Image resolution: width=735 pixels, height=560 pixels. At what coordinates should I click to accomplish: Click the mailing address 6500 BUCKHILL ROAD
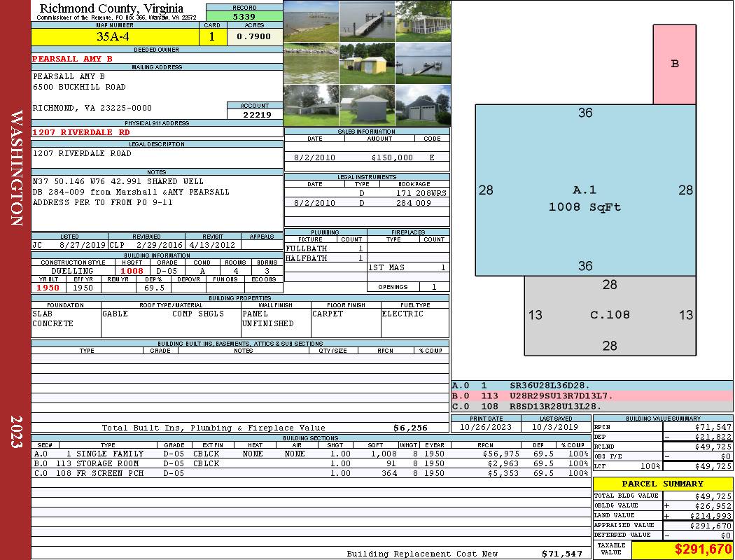78,87
